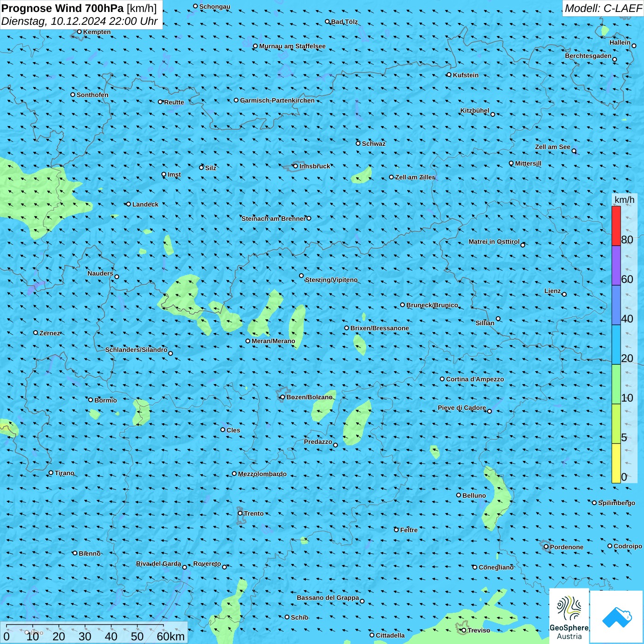Click the Silz city label

click(211, 168)
